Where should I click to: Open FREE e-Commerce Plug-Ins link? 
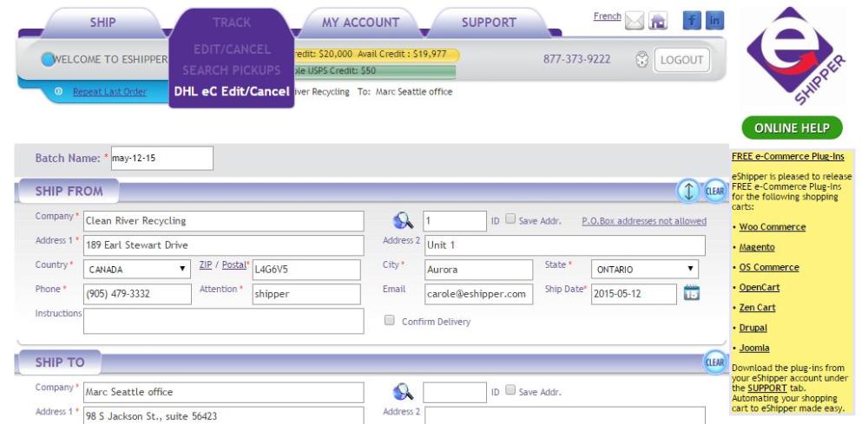pos(788,156)
